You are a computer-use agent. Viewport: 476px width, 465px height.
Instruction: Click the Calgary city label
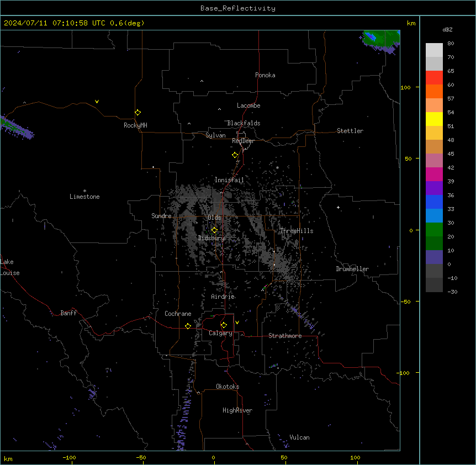coord(220,333)
